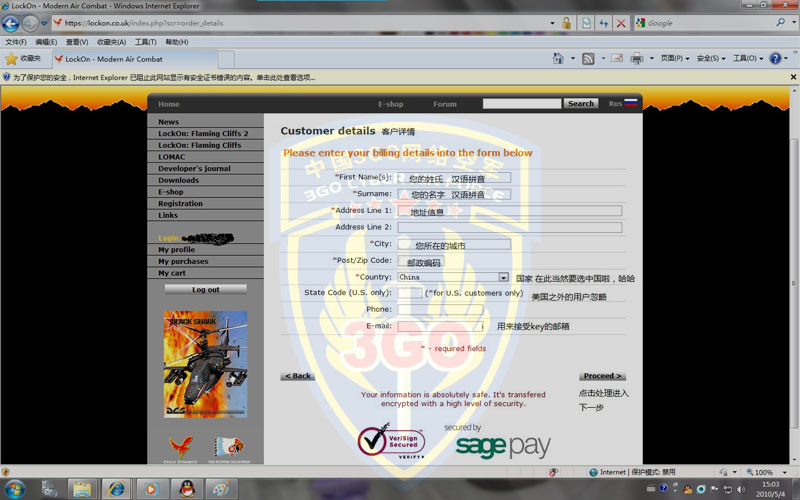
Task: Open the 编辑(E) menu
Action: [x=46, y=42]
